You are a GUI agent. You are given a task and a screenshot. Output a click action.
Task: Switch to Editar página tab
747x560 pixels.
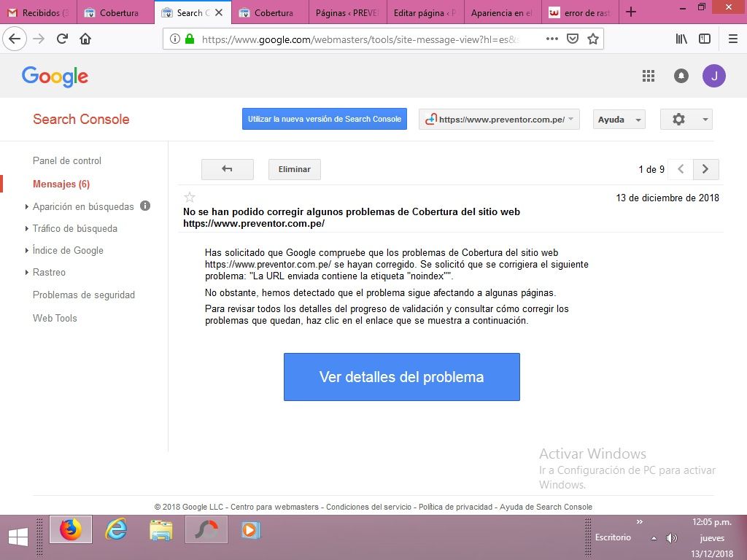click(x=425, y=12)
